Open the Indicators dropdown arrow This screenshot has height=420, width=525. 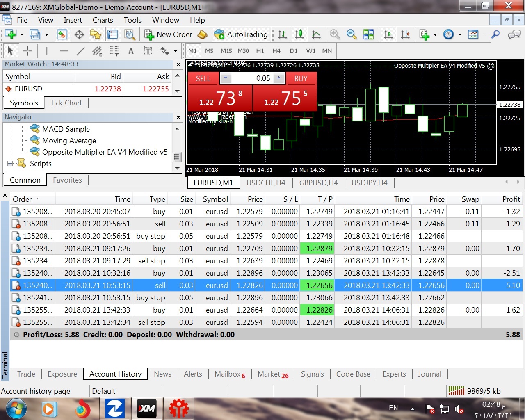pos(435,34)
